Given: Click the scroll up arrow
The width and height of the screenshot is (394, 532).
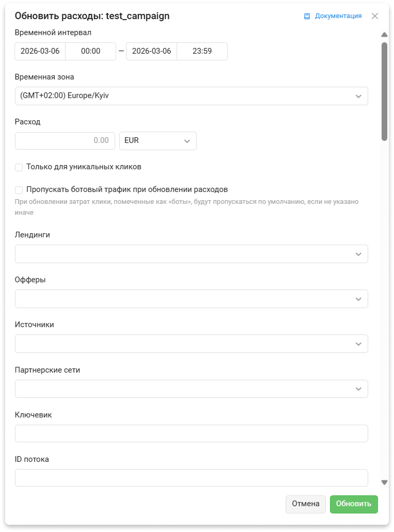Looking at the screenshot, I should pyautogui.click(x=384, y=35).
